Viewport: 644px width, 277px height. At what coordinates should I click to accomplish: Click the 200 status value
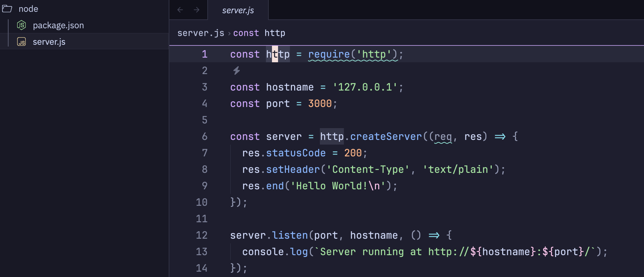click(353, 153)
